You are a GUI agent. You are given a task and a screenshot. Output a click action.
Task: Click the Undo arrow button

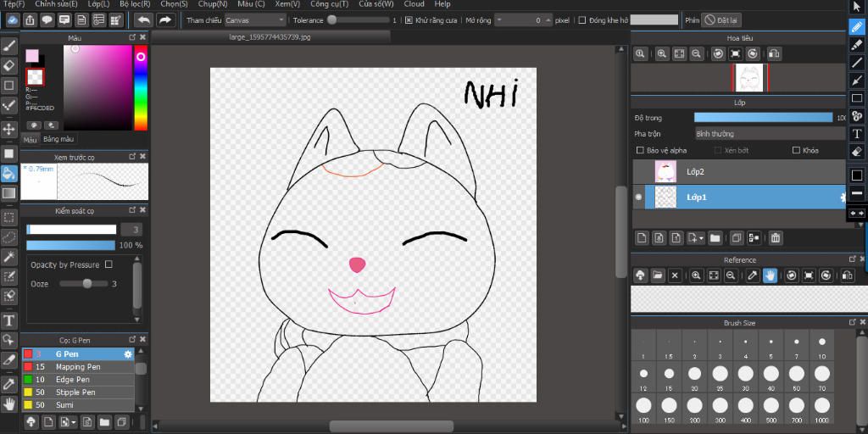pos(144,20)
